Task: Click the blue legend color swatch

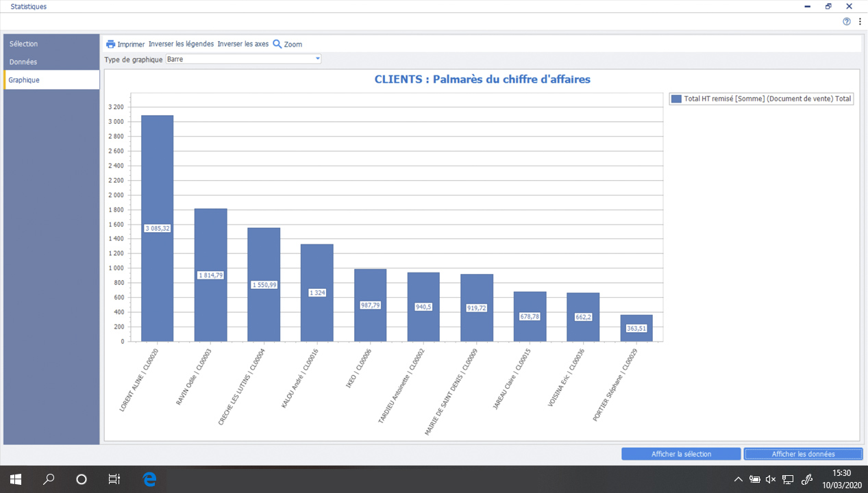Action: pos(676,99)
